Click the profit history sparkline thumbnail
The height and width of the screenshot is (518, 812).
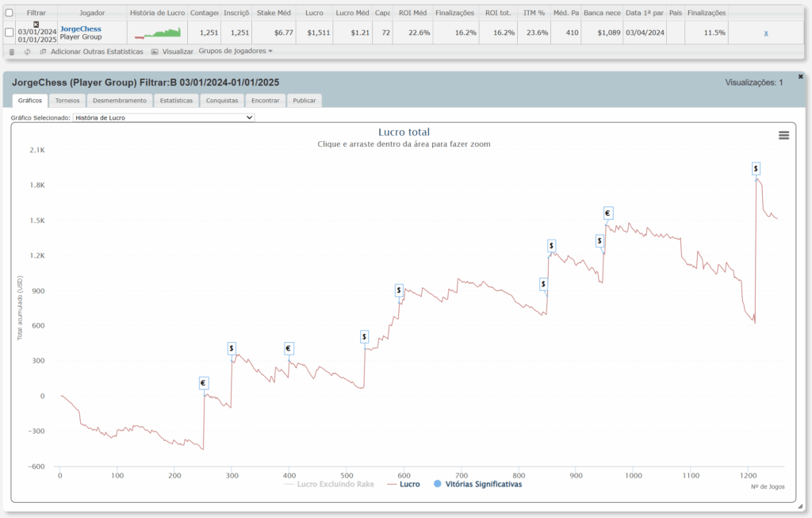(158, 33)
